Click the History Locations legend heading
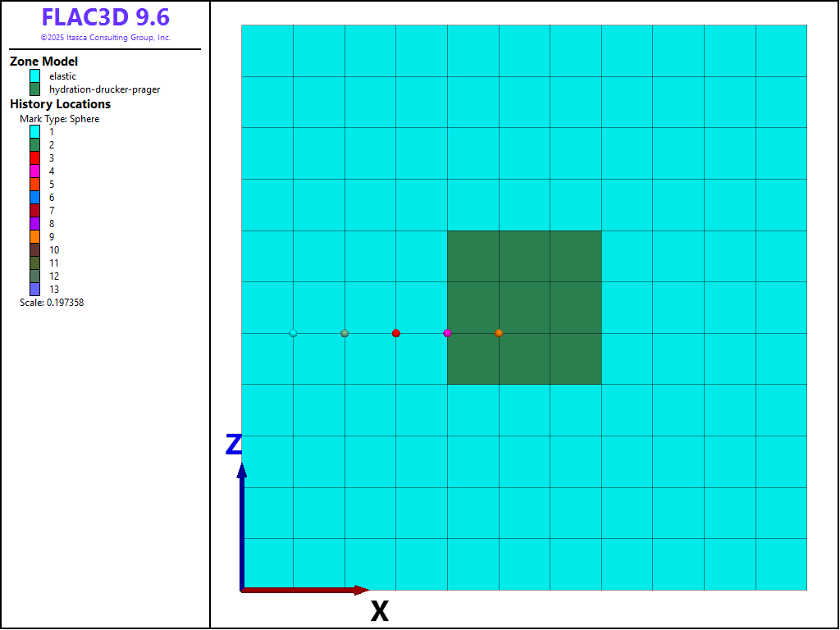This screenshot has width=840, height=630. 60,104
